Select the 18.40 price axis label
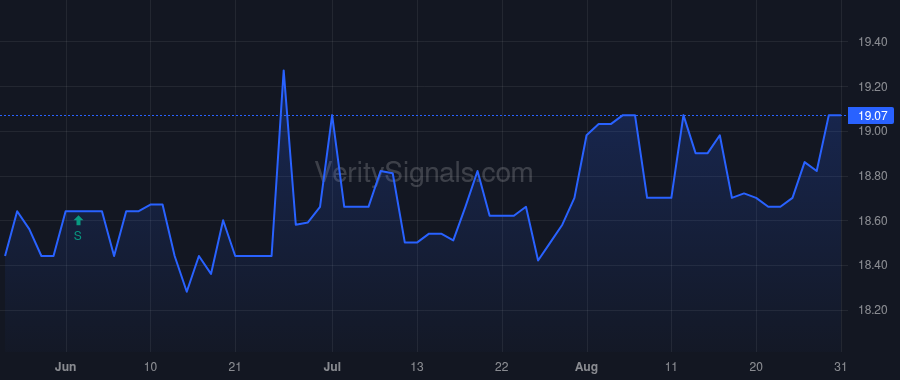 [872, 265]
